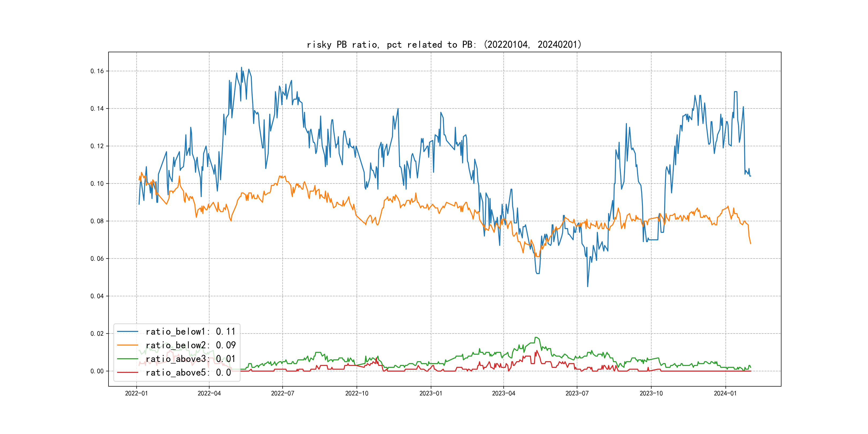Viewport: 868px width, 434px height.
Task: Click the 2022-01 x-axis tick label
Action: pos(136,393)
